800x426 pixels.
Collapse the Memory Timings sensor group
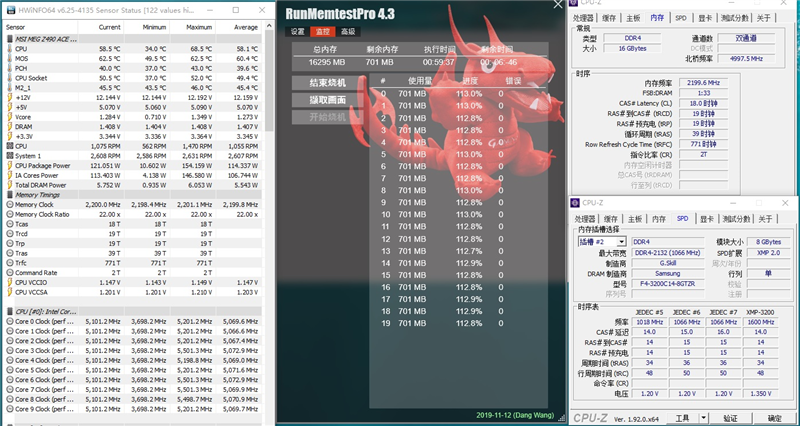[x=10, y=195]
